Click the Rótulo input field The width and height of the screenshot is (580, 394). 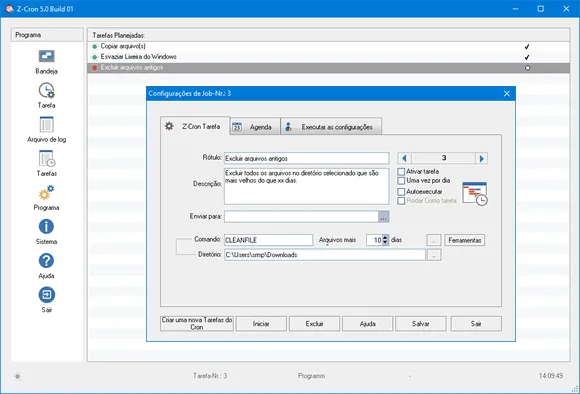307,158
